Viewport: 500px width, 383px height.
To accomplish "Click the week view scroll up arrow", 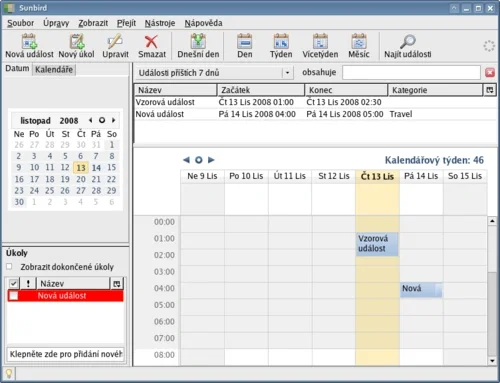I will 492,221.
